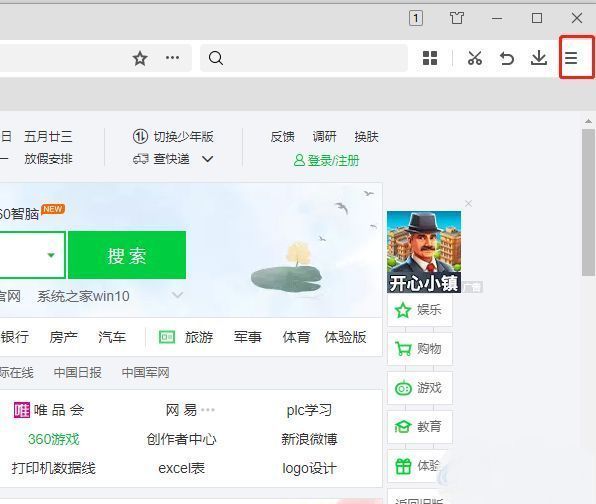Click dots next to 网易
The height and width of the screenshot is (504, 596).
pos(208,410)
